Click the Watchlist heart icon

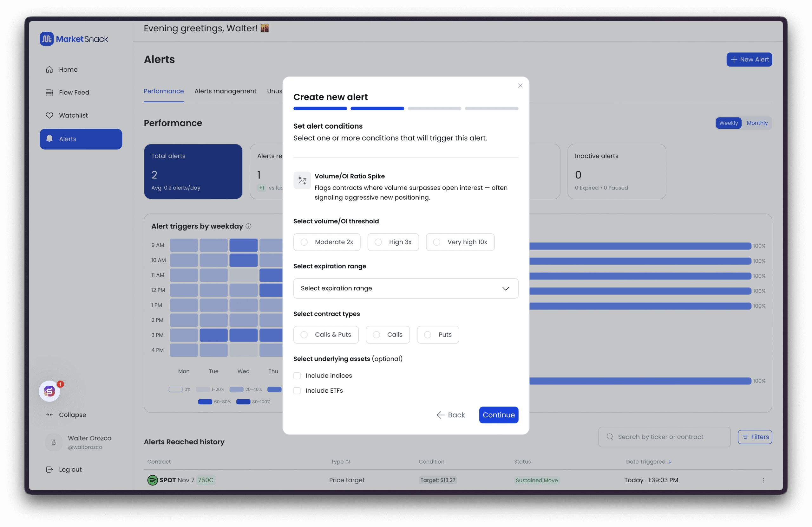pyautogui.click(x=49, y=116)
